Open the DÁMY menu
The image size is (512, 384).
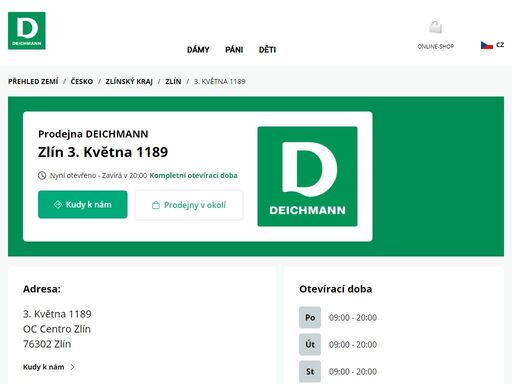click(x=198, y=50)
